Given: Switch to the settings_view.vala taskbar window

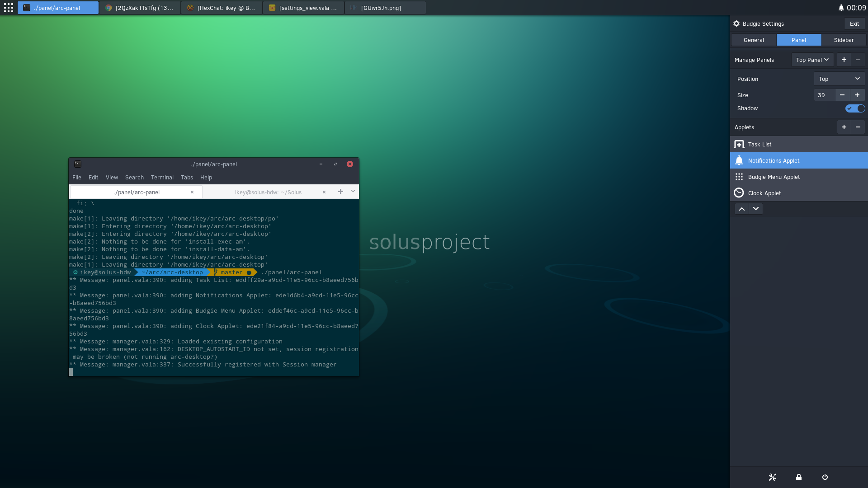Looking at the screenshot, I should click(303, 8).
